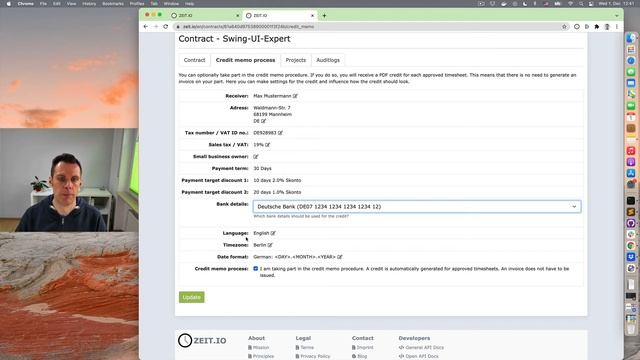This screenshot has width=640, height=360.
Task: Edit the German date format setting
Action: click(340, 257)
